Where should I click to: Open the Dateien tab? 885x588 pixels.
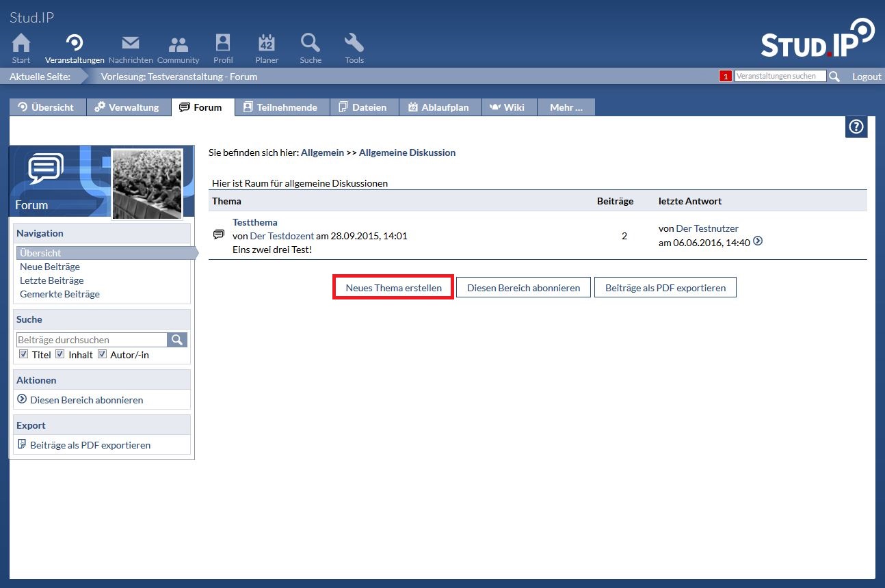coord(363,107)
